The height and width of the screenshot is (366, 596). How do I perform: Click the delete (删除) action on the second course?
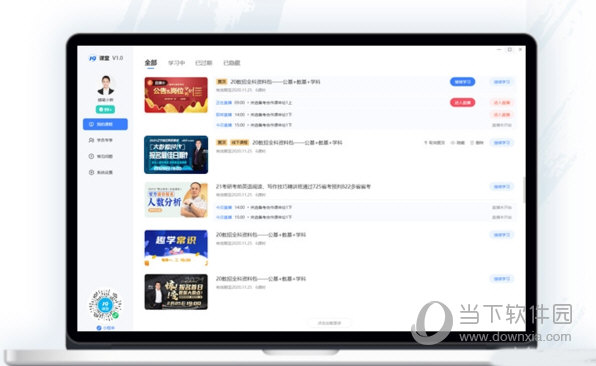[477, 143]
